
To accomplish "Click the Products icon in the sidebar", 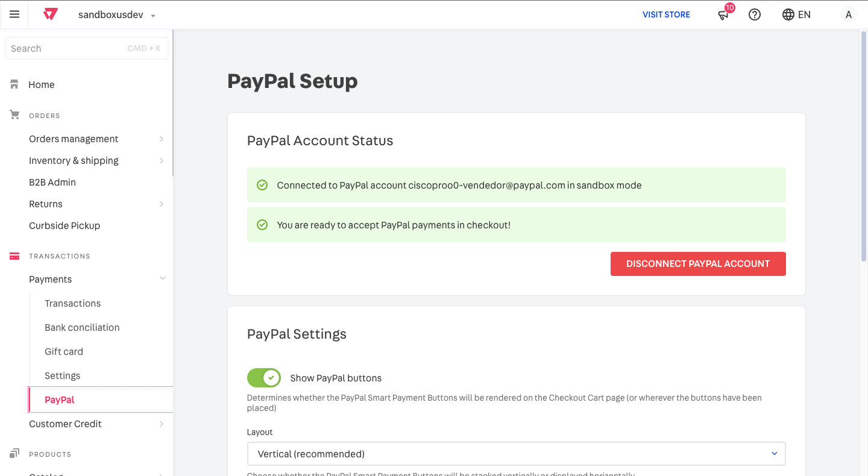I will tap(14, 453).
